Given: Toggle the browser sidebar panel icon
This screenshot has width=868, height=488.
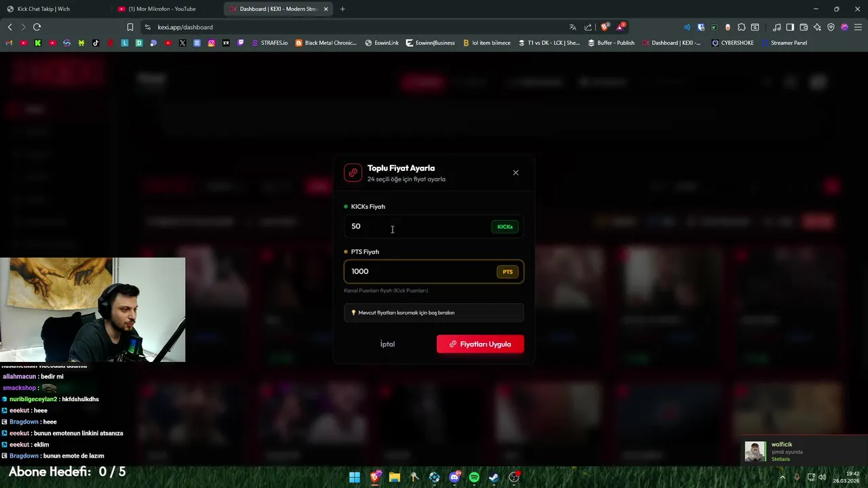Looking at the screenshot, I should (x=790, y=27).
